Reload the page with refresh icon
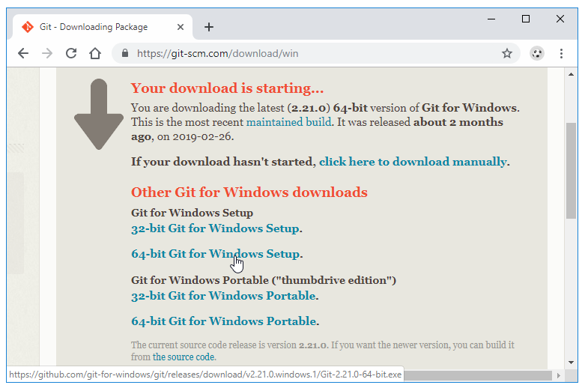Screen dimensions: 588x388 pos(71,53)
